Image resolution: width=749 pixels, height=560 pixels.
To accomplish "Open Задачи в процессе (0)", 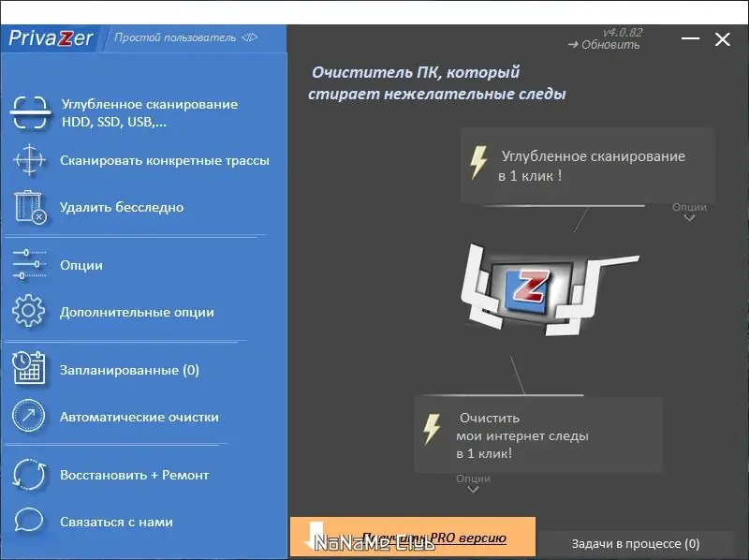I will (636, 544).
